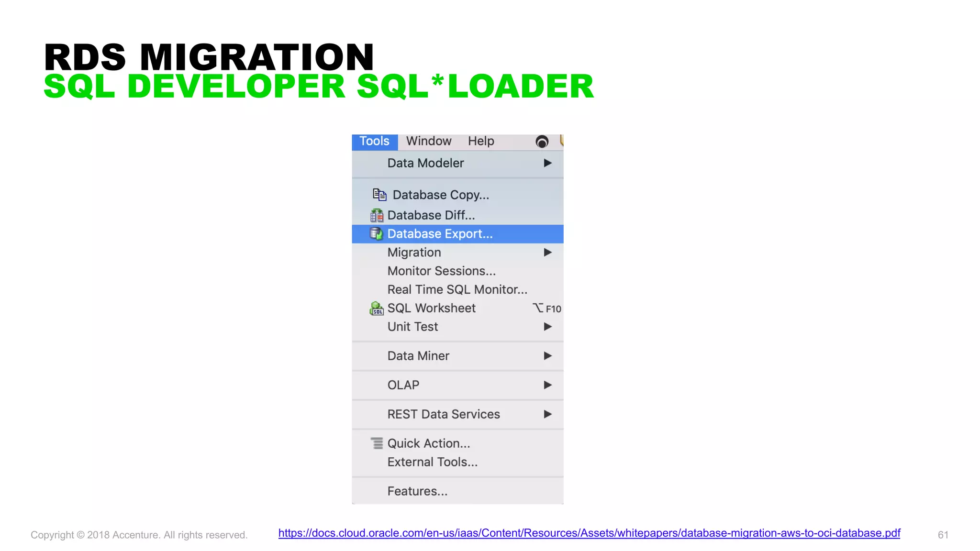Image resolution: width=980 pixels, height=551 pixels.
Task: Open the Tools menu
Action: [375, 142]
